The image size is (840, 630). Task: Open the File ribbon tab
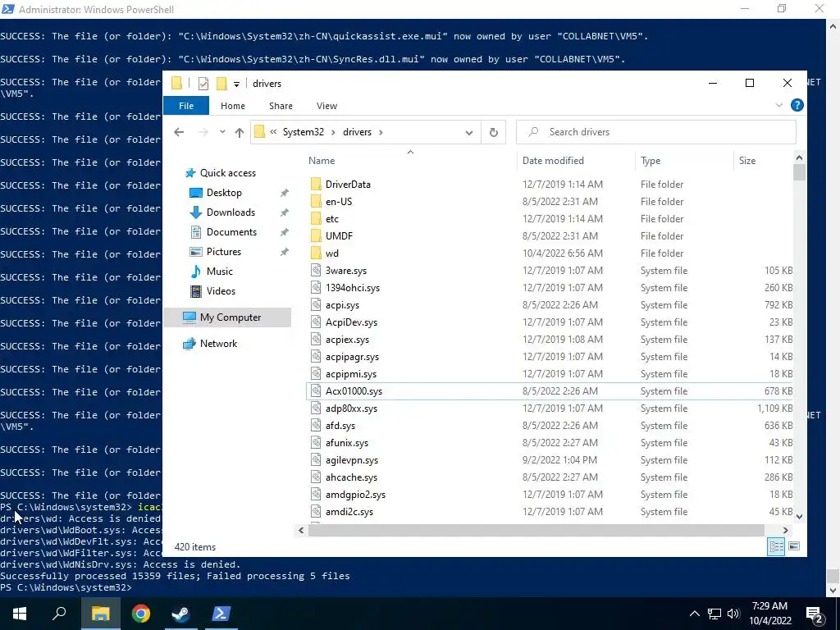click(186, 106)
